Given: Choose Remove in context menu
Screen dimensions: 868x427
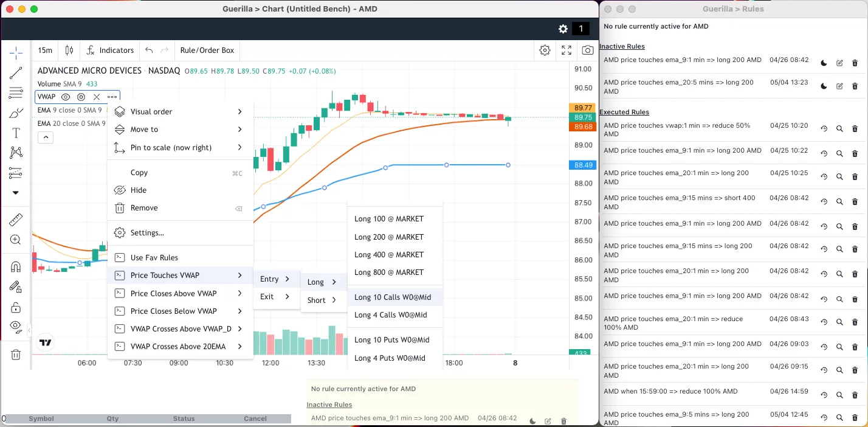Looking at the screenshot, I should (x=181, y=208).
